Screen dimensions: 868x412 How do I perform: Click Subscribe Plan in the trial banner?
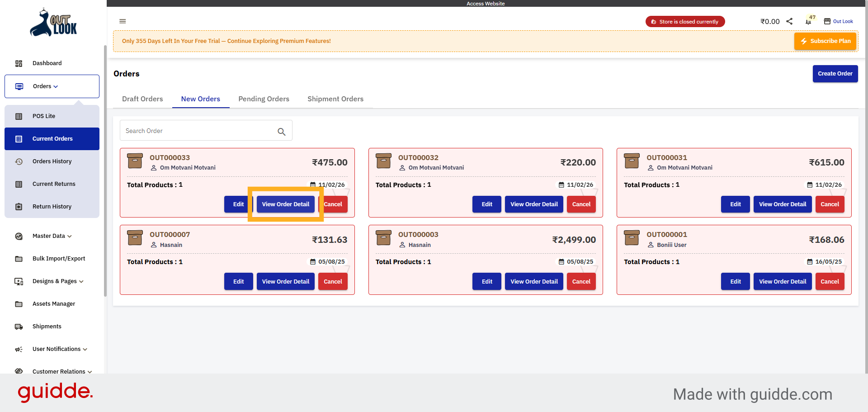coord(825,41)
